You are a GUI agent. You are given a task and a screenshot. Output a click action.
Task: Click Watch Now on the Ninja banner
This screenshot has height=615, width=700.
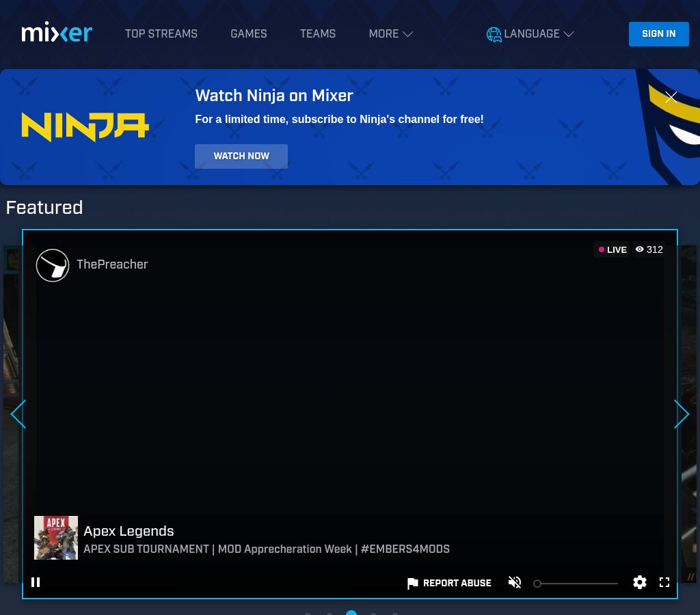pyautogui.click(x=241, y=156)
